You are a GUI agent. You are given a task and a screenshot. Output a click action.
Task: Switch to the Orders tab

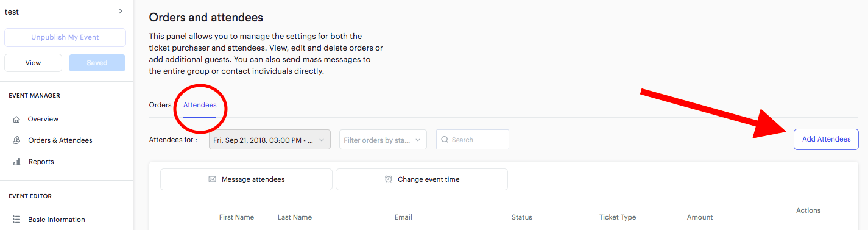pos(160,105)
